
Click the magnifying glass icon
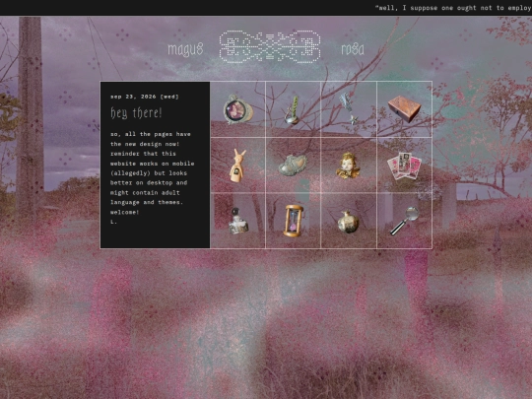pos(405,221)
